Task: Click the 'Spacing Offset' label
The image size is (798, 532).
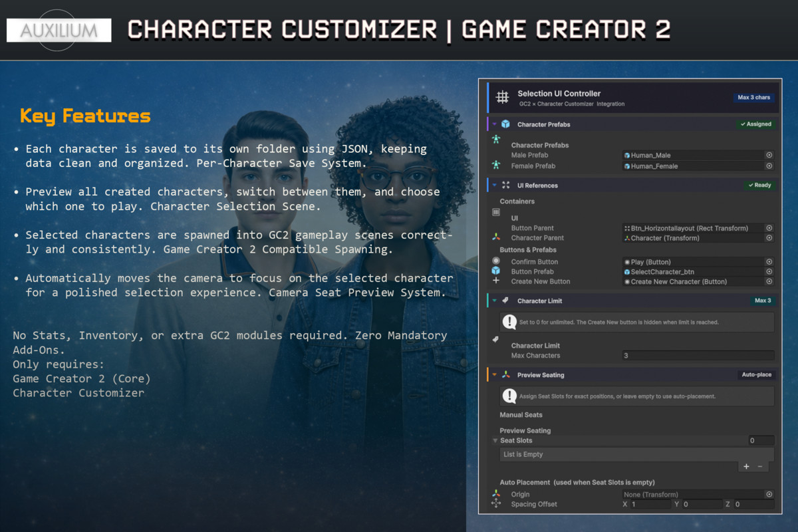Action: click(534, 505)
